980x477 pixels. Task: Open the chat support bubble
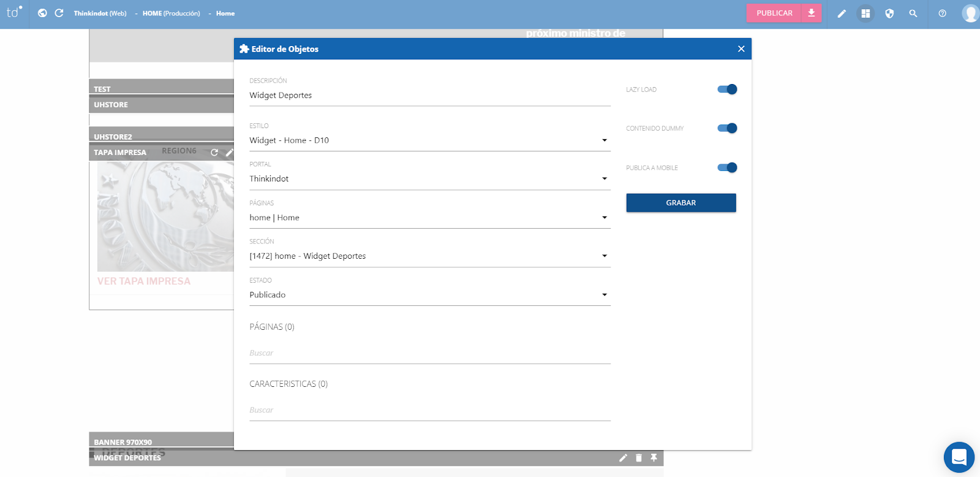tap(959, 457)
